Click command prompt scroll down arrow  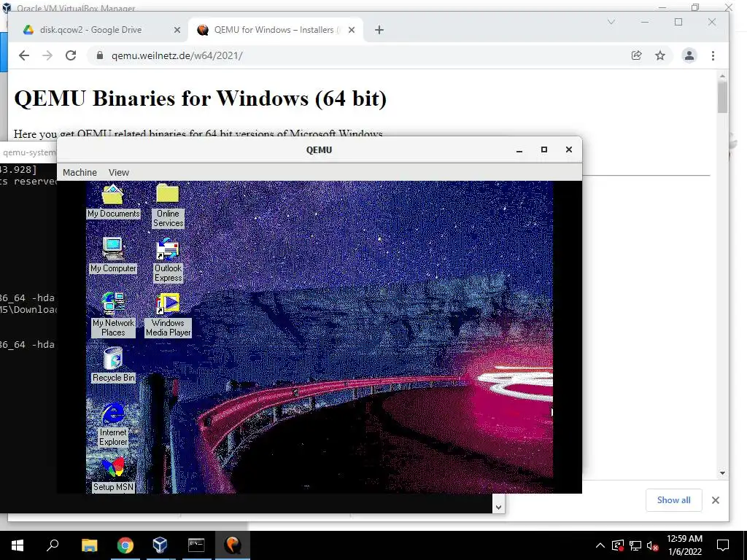498,507
